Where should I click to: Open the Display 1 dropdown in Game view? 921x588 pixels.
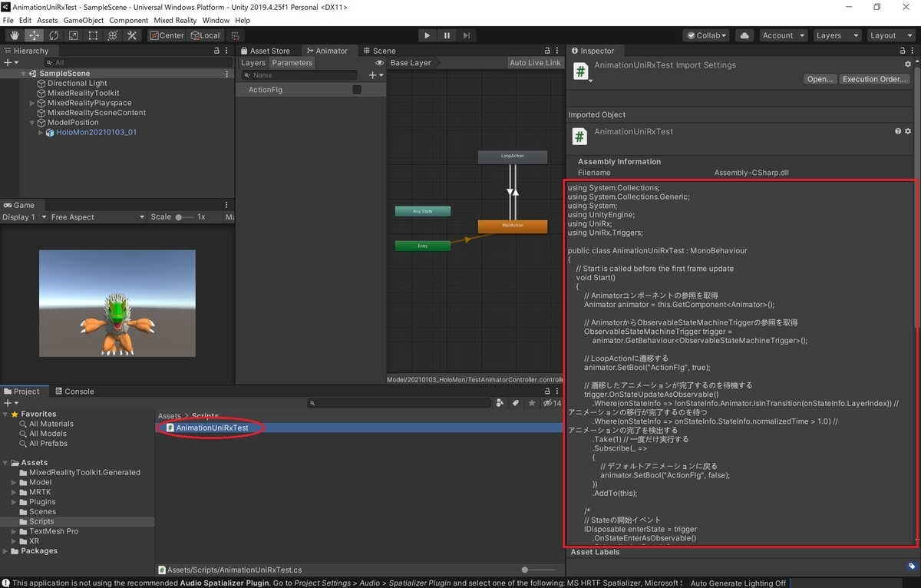click(24, 217)
